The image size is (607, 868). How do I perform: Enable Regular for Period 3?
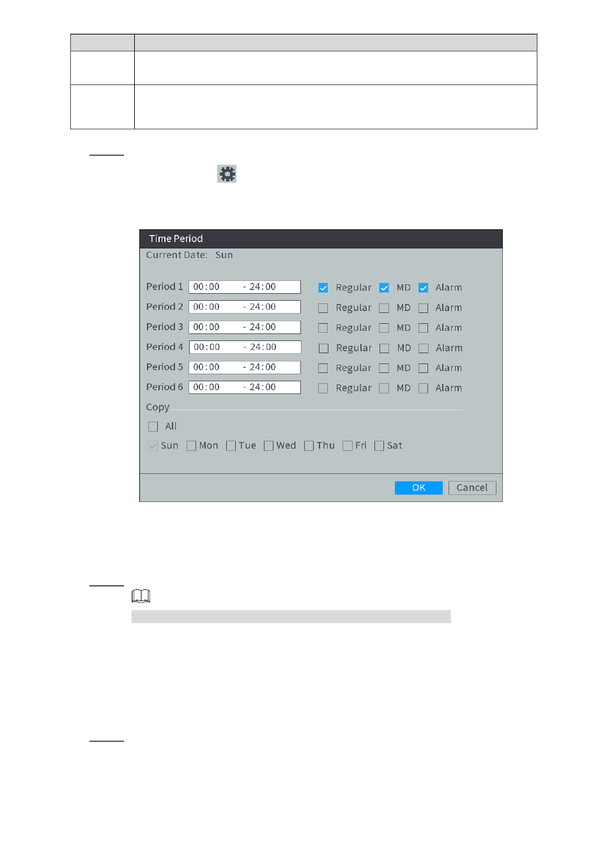point(323,328)
